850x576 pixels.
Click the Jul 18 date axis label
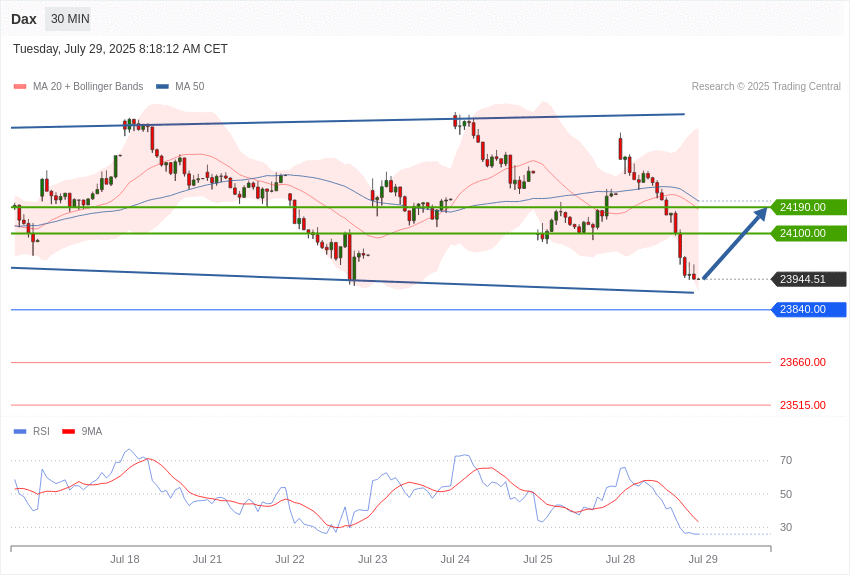click(125, 559)
